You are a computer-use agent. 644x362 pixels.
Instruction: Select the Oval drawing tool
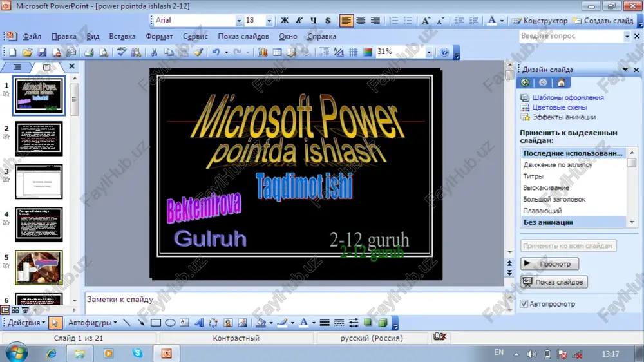click(170, 323)
